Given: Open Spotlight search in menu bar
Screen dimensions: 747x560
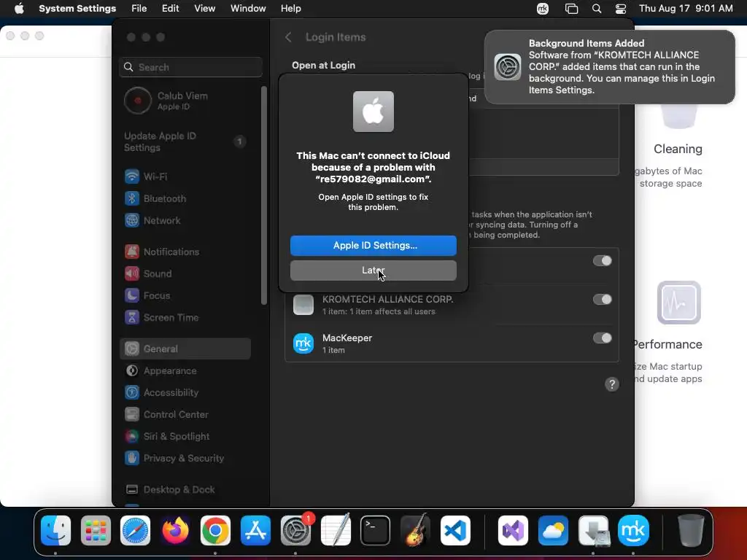Looking at the screenshot, I should [597, 9].
